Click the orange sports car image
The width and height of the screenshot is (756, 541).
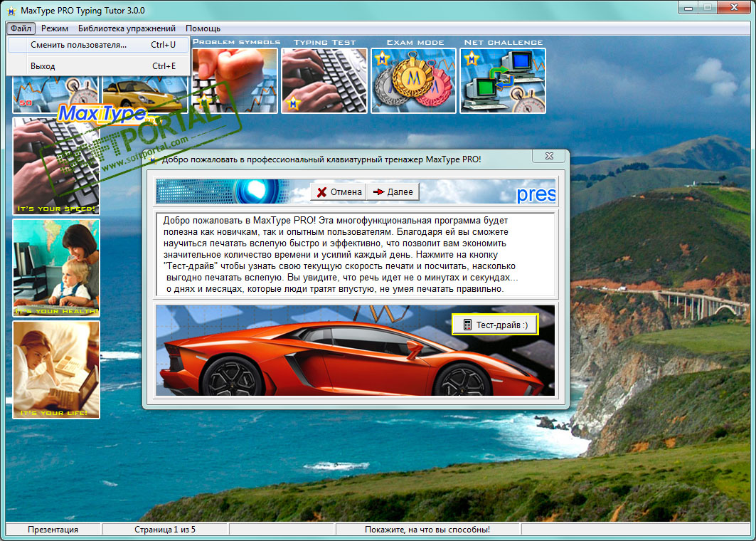click(x=356, y=350)
